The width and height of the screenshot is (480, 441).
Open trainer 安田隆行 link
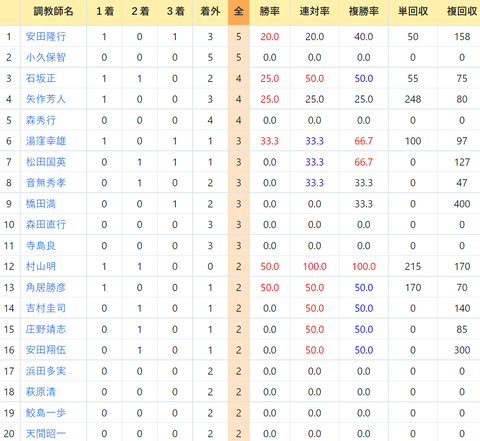(x=46, y=36)
